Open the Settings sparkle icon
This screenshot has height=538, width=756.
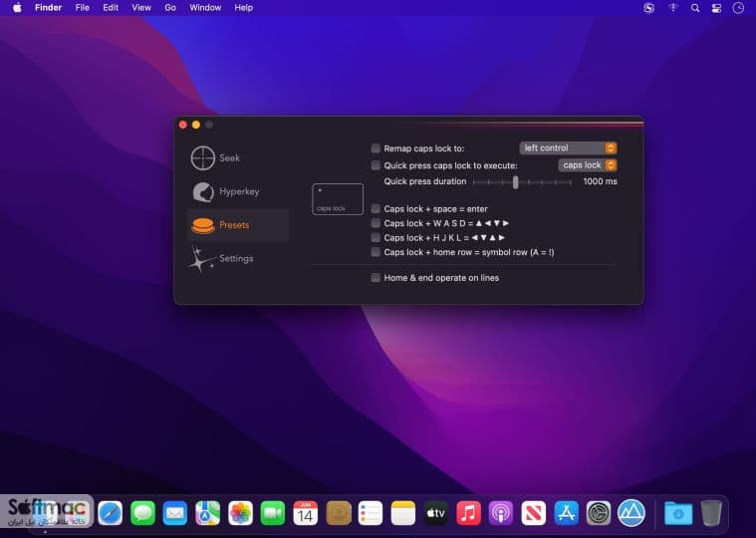tap(201, 259)
